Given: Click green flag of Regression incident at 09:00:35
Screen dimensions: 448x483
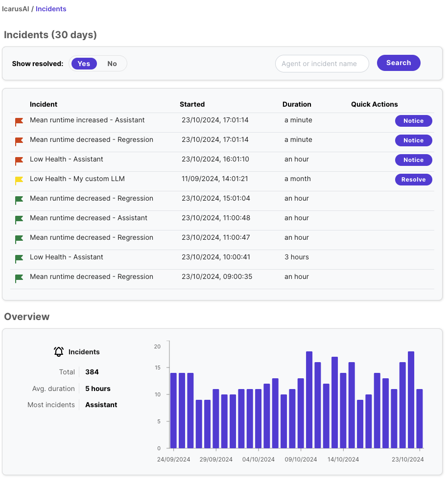Looking at the screenshot, I should tap(19, 278).
